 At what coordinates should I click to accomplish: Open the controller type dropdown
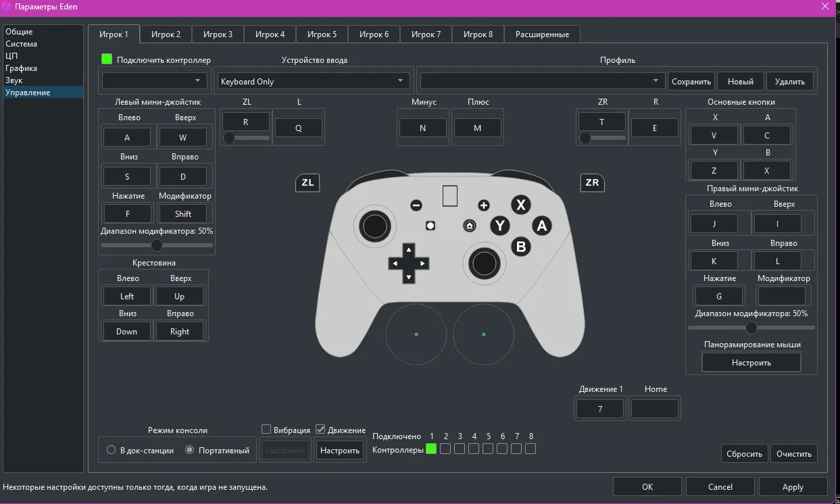click(x=154, y=81)
